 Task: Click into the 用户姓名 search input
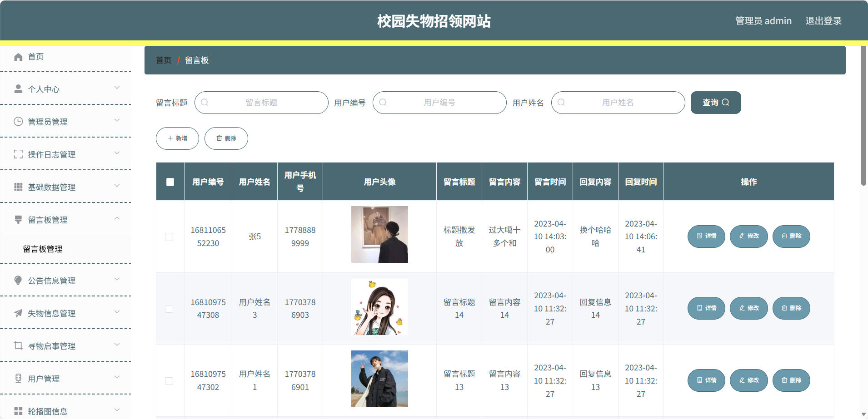618,103
